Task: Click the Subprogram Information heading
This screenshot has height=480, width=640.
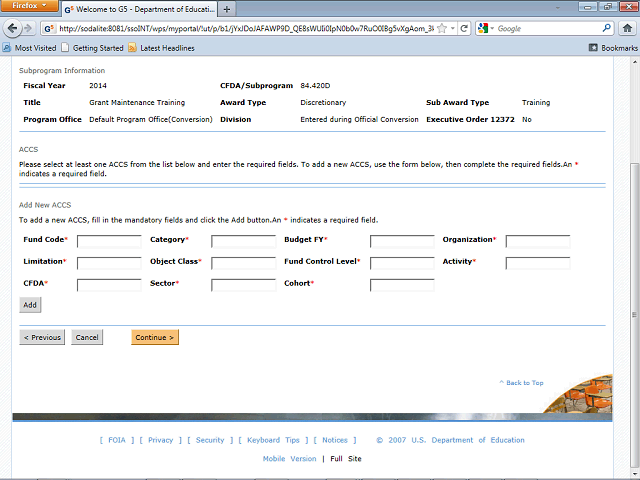Action: click(x=62, y=71)
